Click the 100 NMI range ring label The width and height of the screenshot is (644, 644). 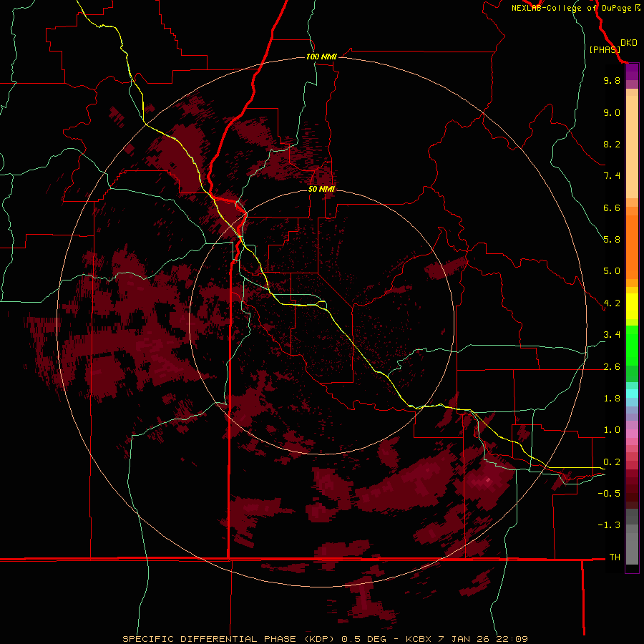[321, 57]
